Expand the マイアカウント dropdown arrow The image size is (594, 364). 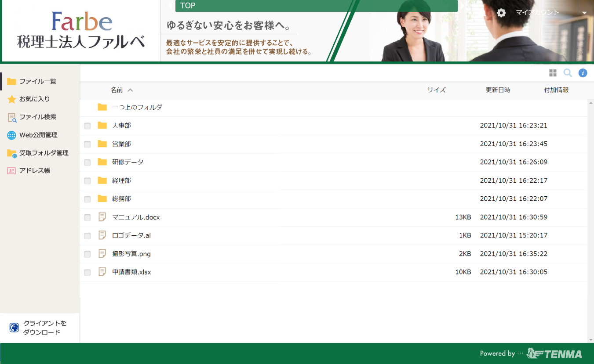pos(585,13)
